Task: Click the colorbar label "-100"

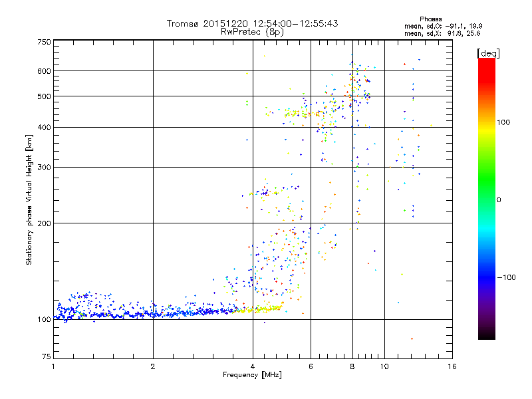Action: 506,277
